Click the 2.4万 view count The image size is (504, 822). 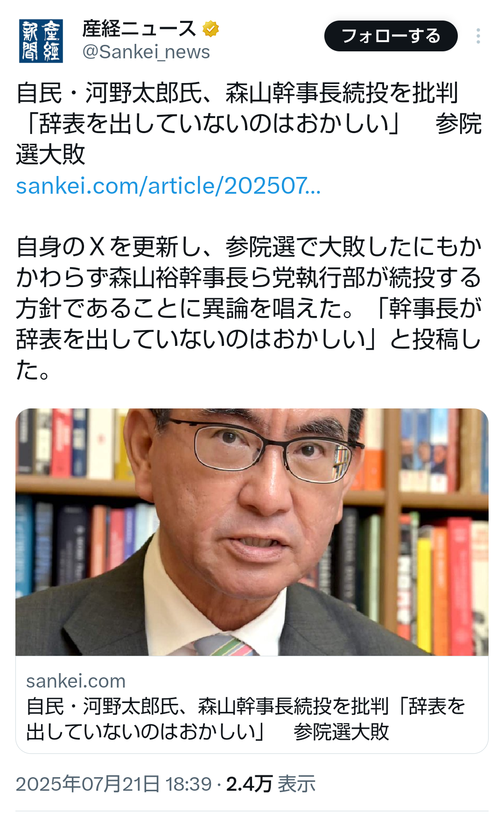click(x=249, y=784)
